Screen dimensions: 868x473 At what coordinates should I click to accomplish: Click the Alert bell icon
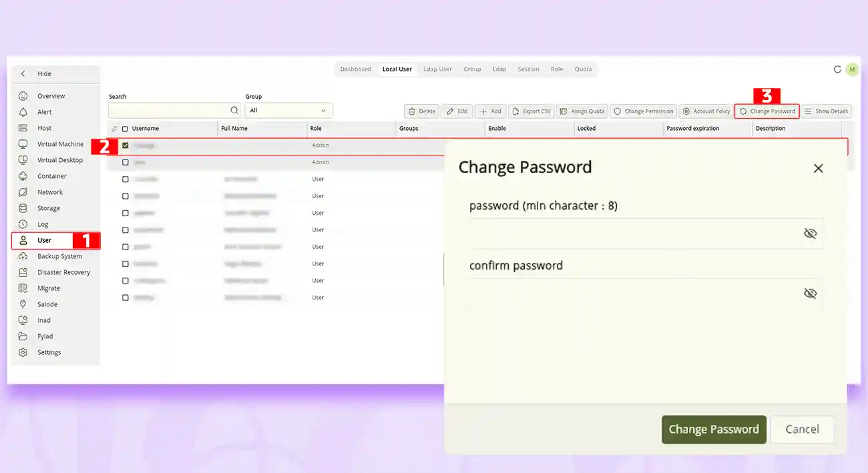click(23, 112)
